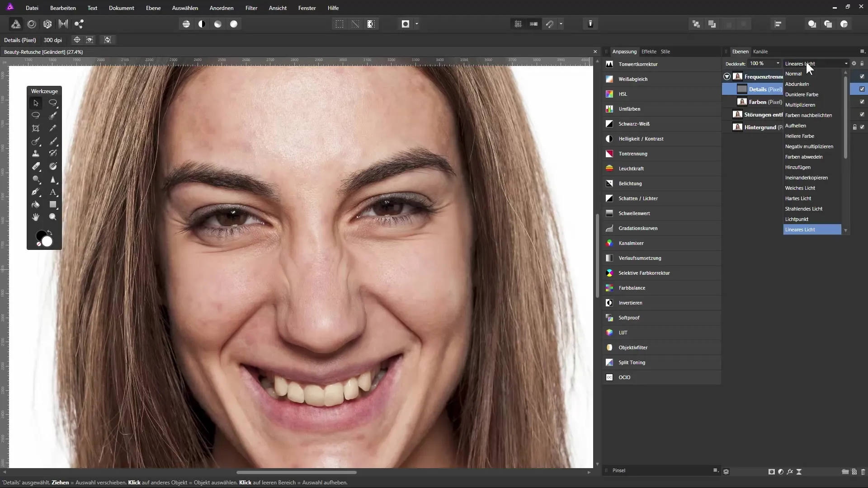The height and width of the screenshot is (488, 868).
Task: Select the Crop tool
Action: [x=36, y=128]
